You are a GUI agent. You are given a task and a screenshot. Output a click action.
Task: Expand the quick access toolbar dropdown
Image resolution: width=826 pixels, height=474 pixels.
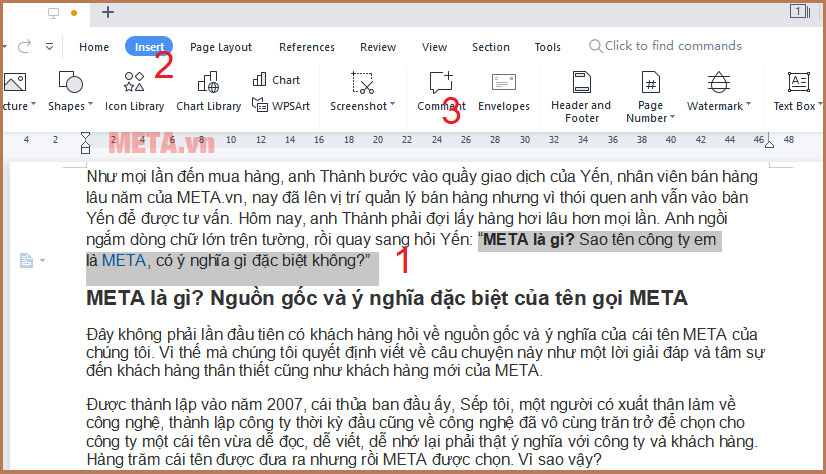(x=50, y=46)
